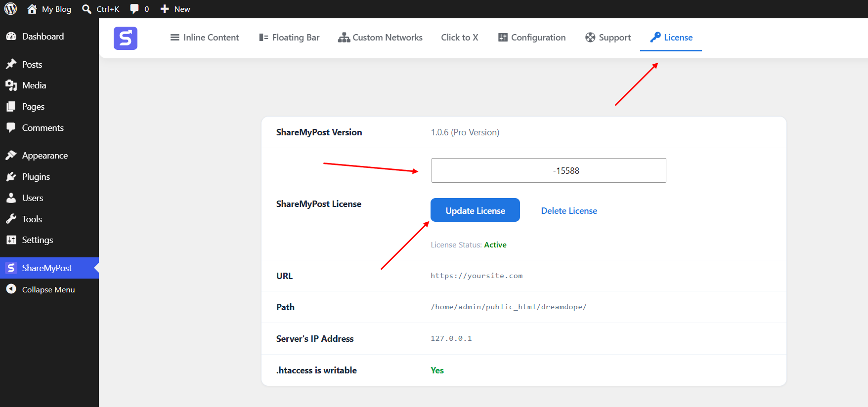This screenshot has width=868, height=407.
Task: Select the License tab label
Action: (x=678, y=38)
